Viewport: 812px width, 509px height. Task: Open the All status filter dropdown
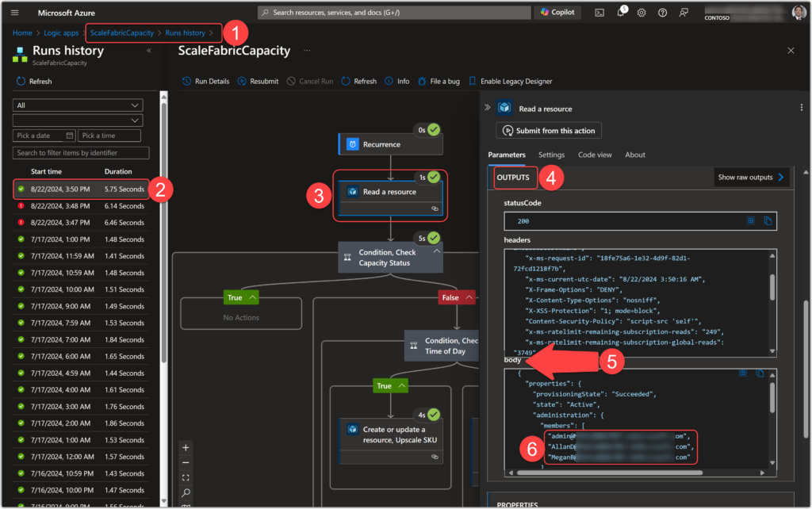tap(78, 105)
